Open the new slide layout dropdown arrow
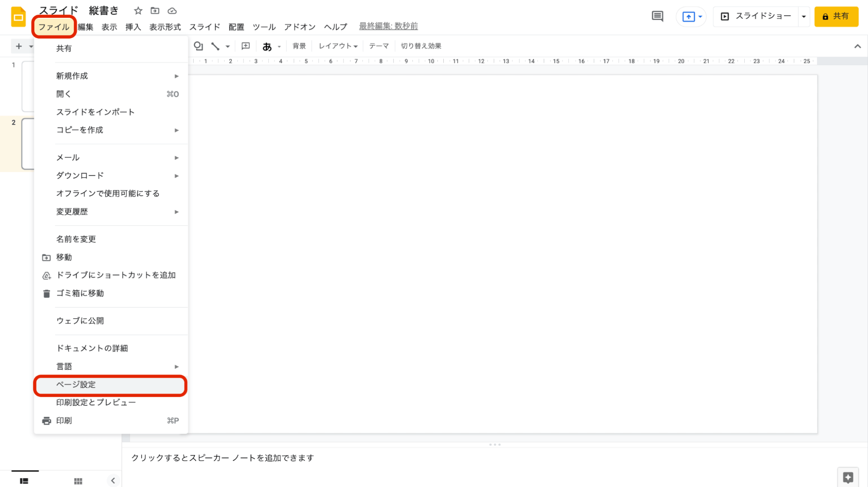 [31, 46]
